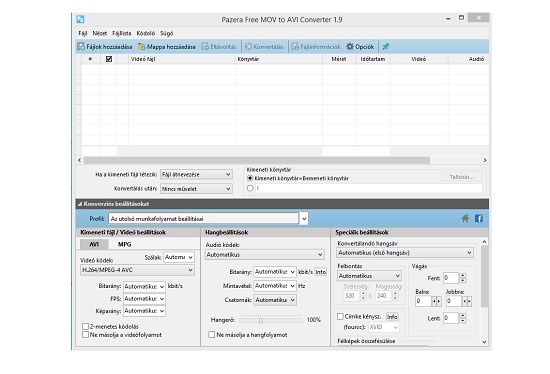Open the 'Ha a kimeneti fájl létezik' dropdown
Screen dimensions: 550x374
[196, 174]
